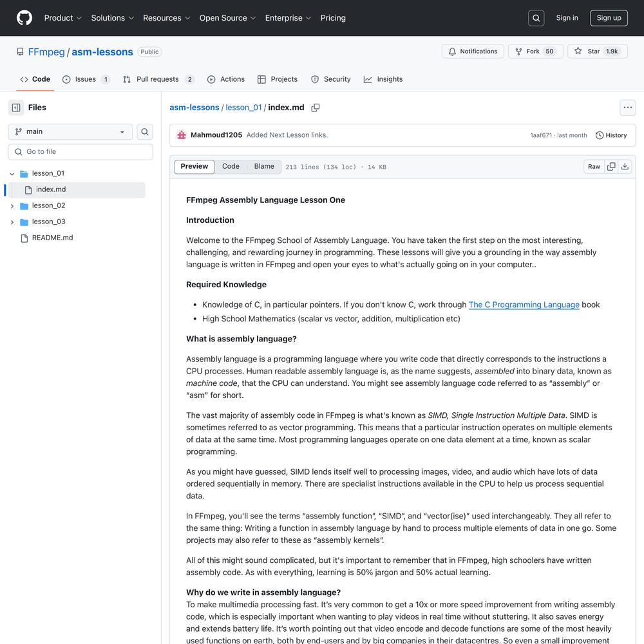Screen dimensions: 644x644
Task: Switch file view to Preview
Action: pyautogui.click(x=194, y=166)
